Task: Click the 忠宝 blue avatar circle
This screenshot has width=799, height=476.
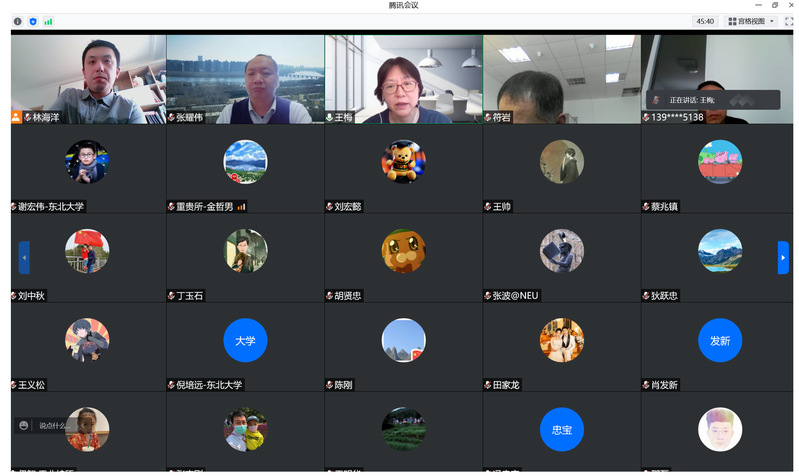Action: [x=561, y=429]
